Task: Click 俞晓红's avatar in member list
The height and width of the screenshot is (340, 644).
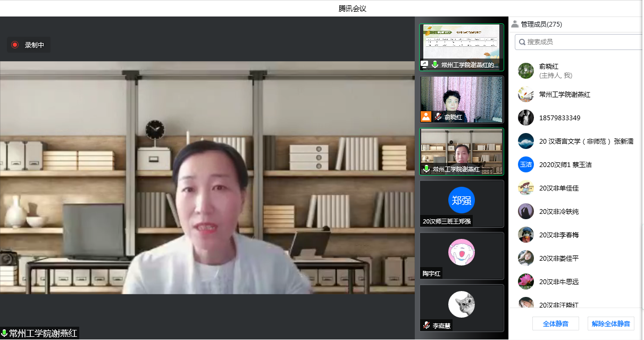Action: click(x=525, y=71)
